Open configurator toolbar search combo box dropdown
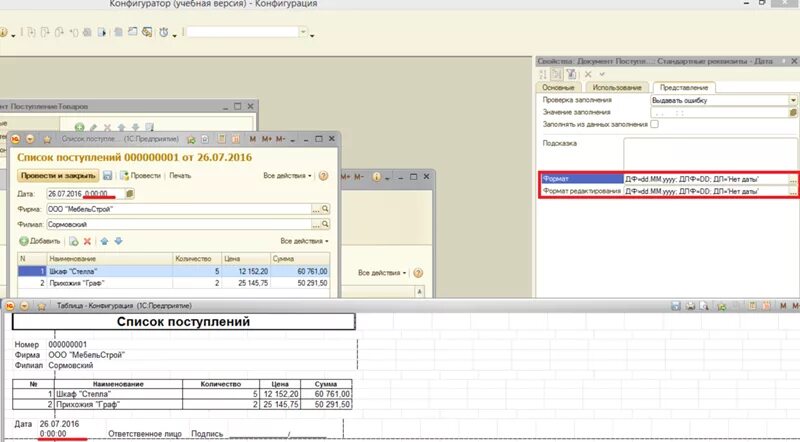 click(304, 32)
